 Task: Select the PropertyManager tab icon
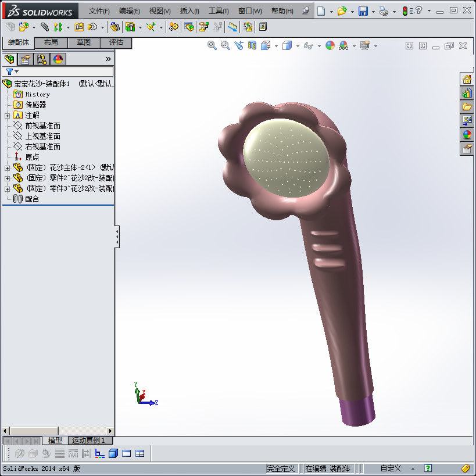pos(26,59)
